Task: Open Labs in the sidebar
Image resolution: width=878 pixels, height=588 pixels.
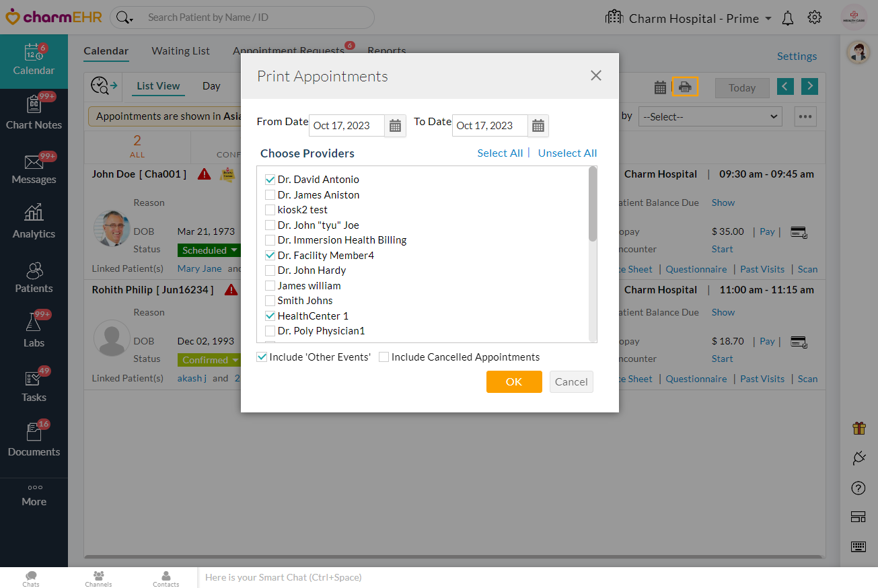Action: [34, 330]
